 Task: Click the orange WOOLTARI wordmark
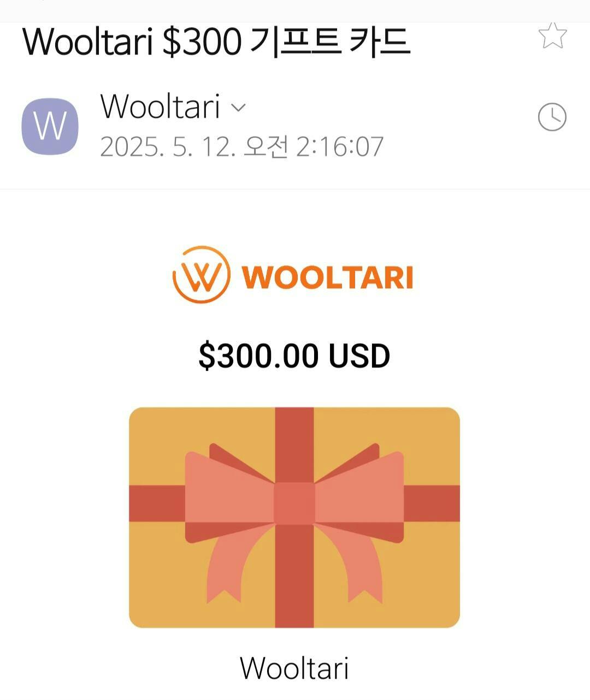pos(327,277)
